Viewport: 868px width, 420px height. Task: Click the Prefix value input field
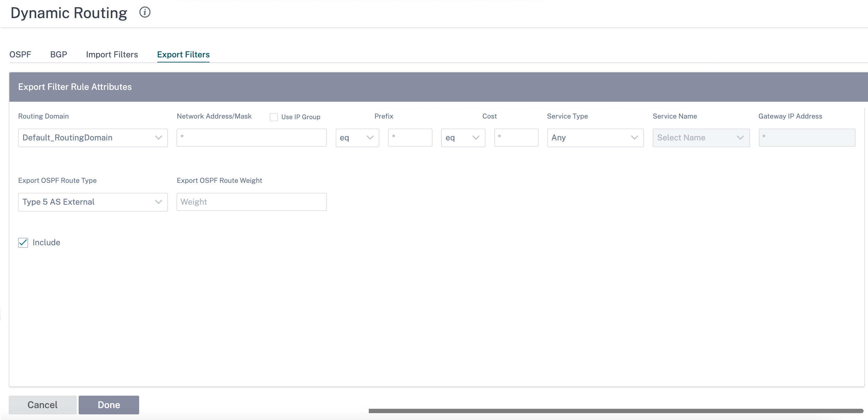(x=410, y=138)
